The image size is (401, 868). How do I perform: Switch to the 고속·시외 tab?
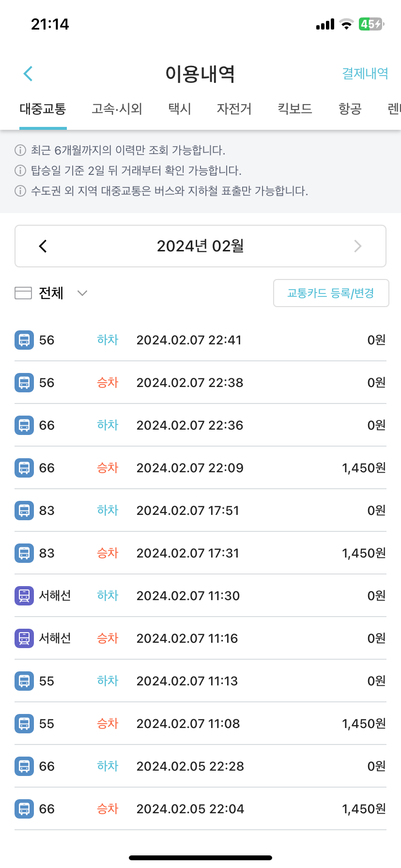tap(117, 108)
